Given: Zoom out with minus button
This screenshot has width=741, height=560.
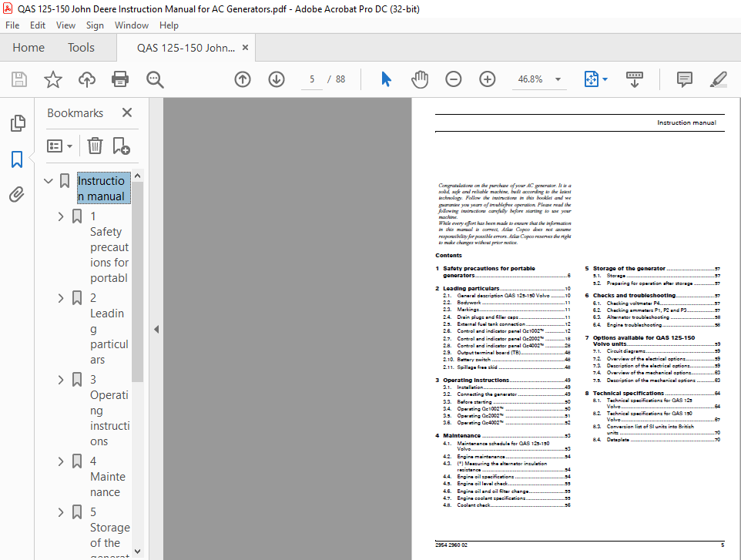Looking at the screenshot, I should tap(453, 79).
